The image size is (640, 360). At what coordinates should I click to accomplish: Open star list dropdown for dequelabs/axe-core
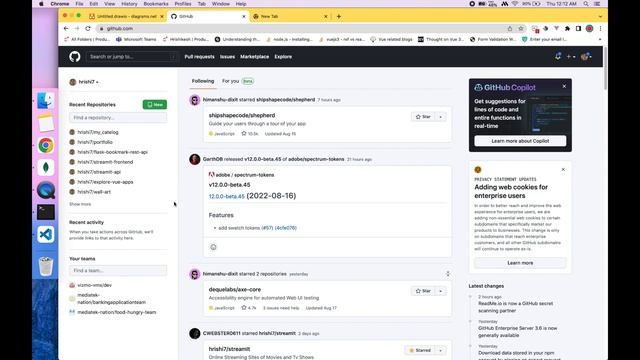(x=440, y=291)
